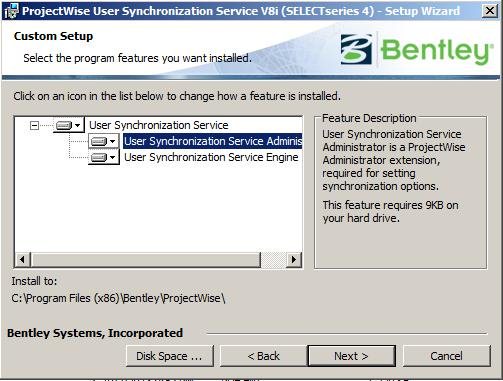This screenshot has width=503, height=381.
Task: Select User Synchronization Service root item
Action: [x=159, y=125]
